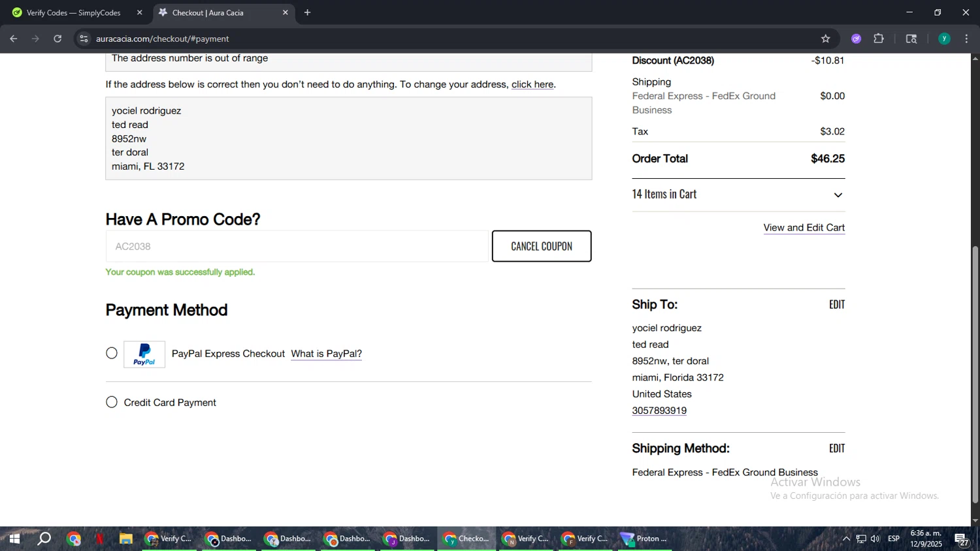Click the Tax $3.02 value
Viewport: 980px width, 551px height.
click(832, 131)
